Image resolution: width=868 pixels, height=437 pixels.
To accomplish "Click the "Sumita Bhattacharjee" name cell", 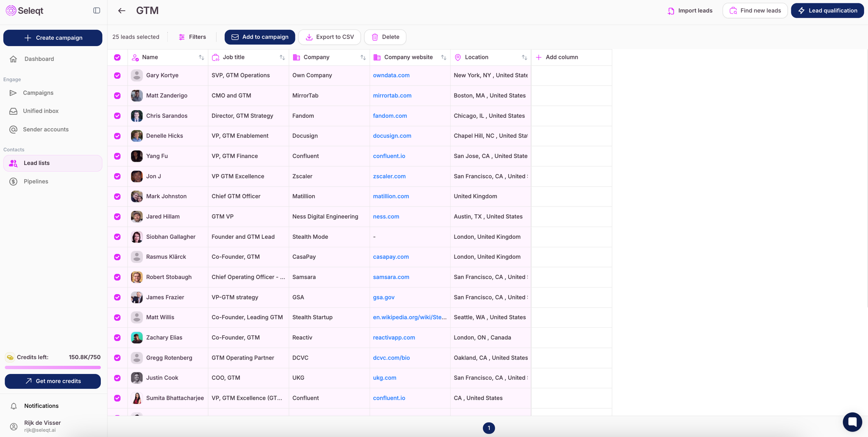I will pos(168,398).
